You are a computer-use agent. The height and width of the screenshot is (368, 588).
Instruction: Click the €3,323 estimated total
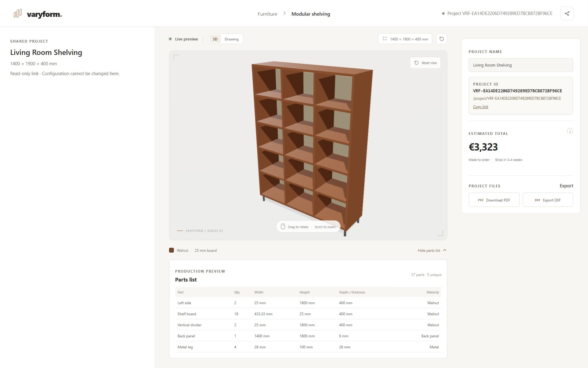(x=483, y=147)
